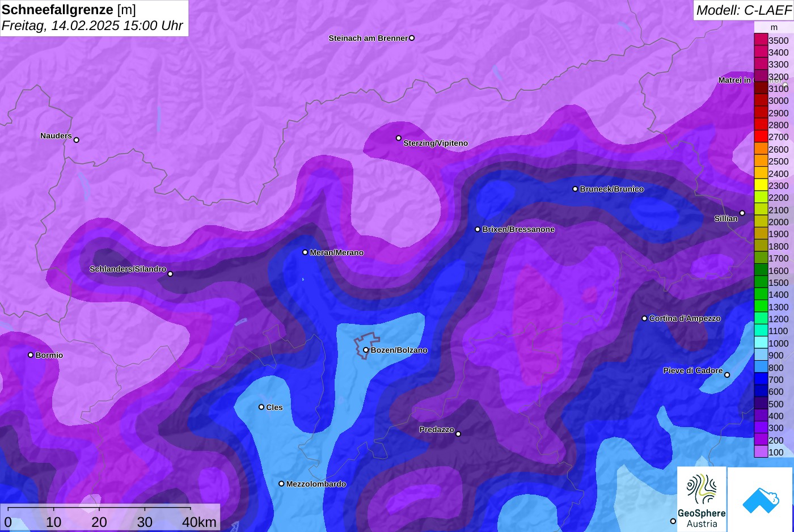Screen dimensions: 794x532
Task: Click the 2000 legend value
Action: pyautogui.click(x=778, y=222)
